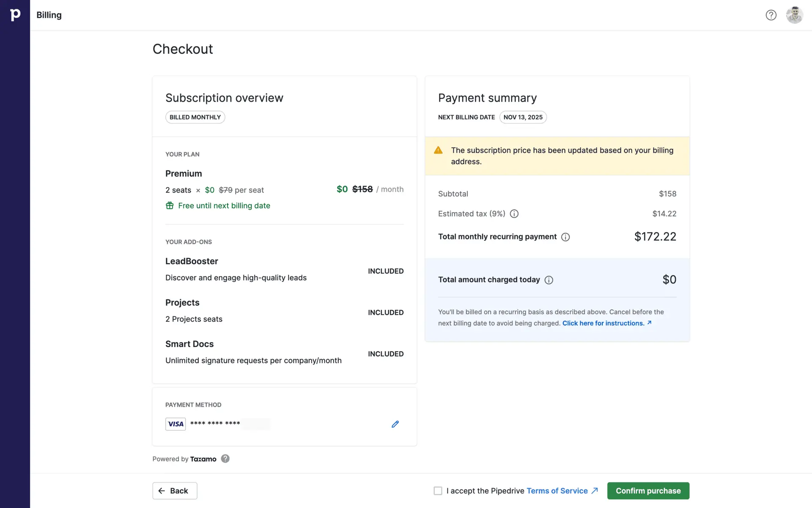Click info icon next to Total monthly recurring payment

click(565, 237)
